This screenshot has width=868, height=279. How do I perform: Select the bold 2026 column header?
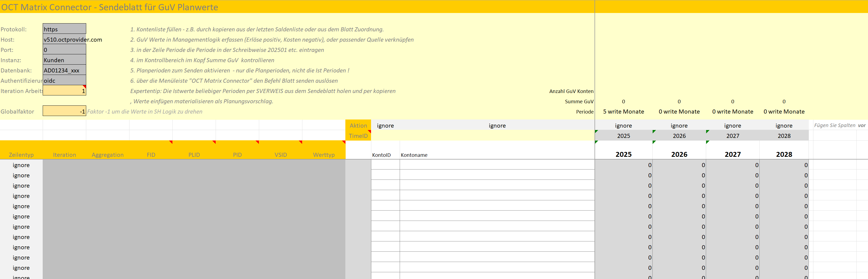(x=679, y=154)
